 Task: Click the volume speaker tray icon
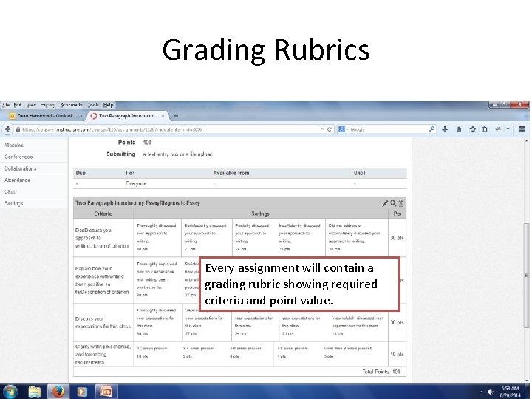pyautogui.click(x=491, y=392)
